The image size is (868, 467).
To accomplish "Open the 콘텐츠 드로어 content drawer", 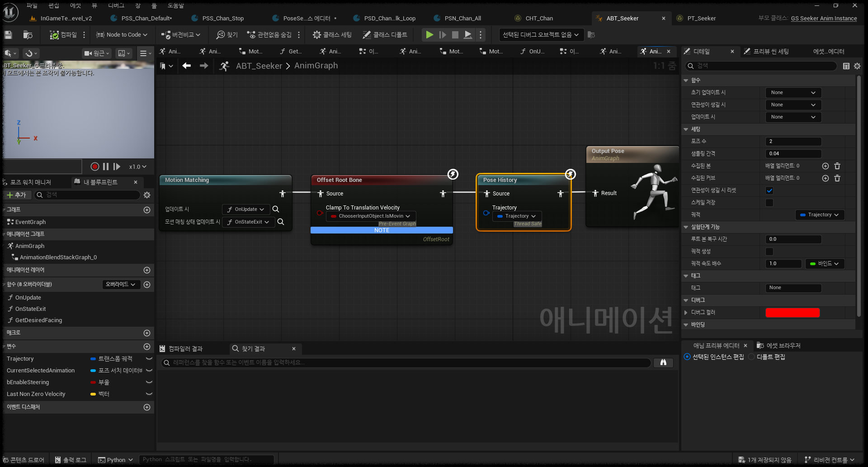I will [x=24, y=460].
